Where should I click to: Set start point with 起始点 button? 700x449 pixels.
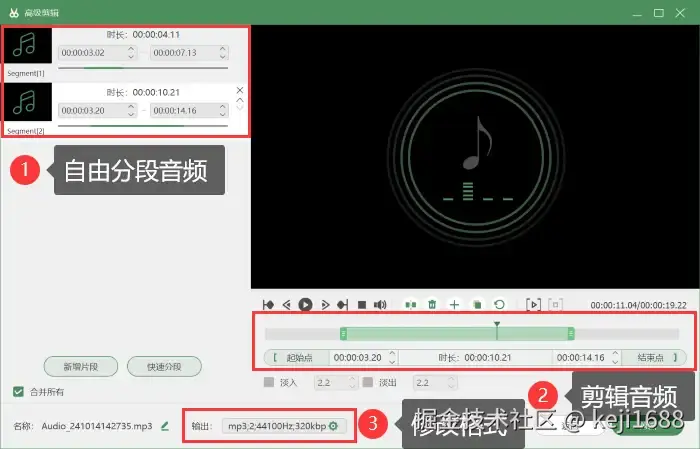(x=296, y=358)
